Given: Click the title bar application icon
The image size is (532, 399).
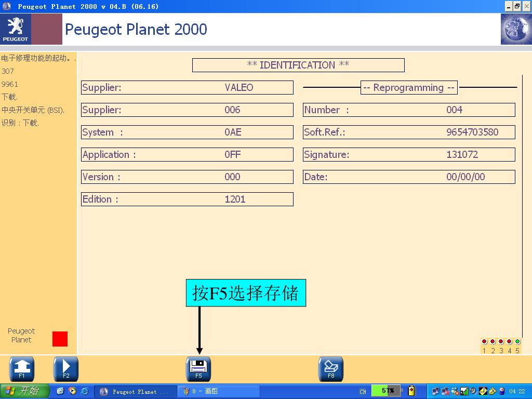Looking at the screenshot, I should [x=6, y=6].
